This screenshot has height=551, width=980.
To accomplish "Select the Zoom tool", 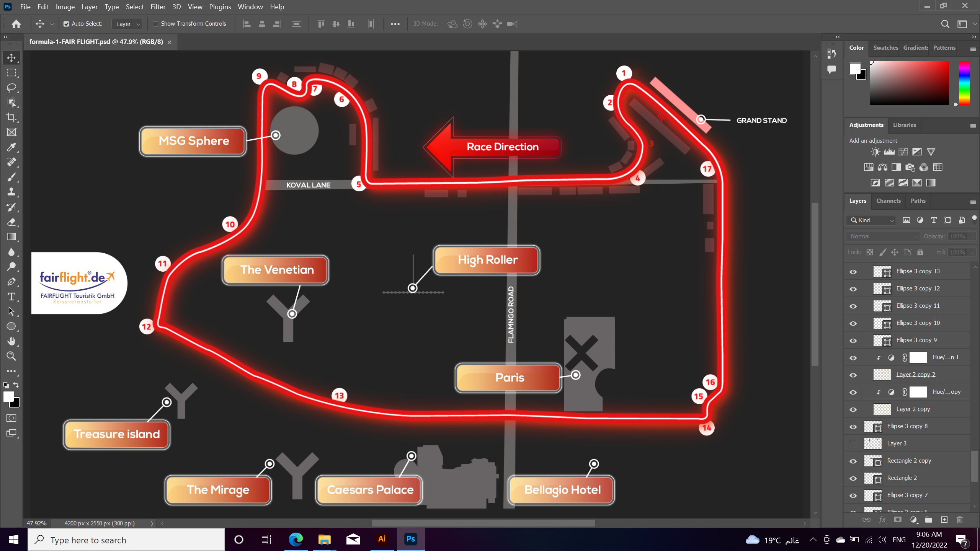I will (x=11, y=356).
